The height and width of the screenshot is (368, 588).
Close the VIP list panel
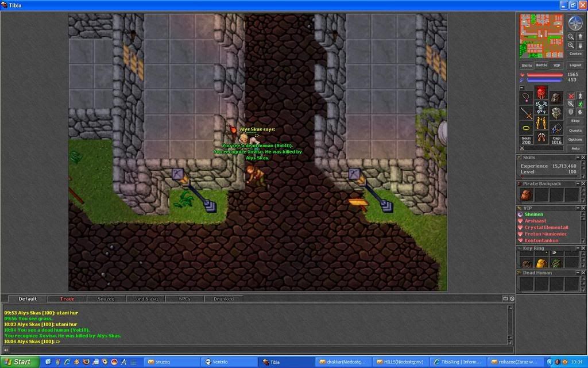pyautogui.click(x=583, y=208)
